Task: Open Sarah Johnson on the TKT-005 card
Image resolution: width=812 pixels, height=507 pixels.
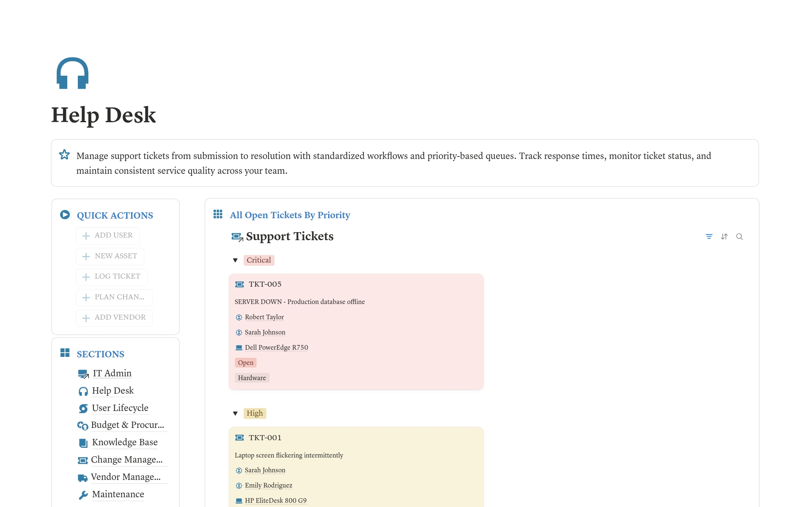Action: (x=265, y=332)
